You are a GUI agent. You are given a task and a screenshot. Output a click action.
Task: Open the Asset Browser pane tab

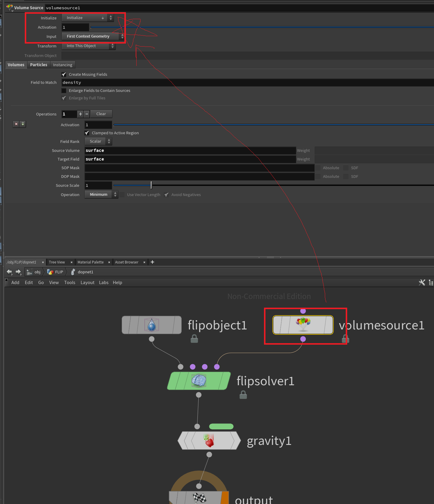click(127, 262)
